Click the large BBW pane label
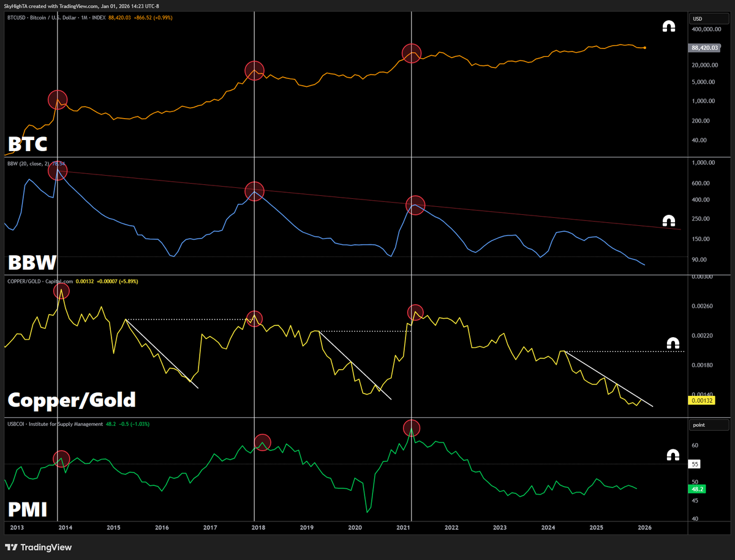 tap(31, 263)
